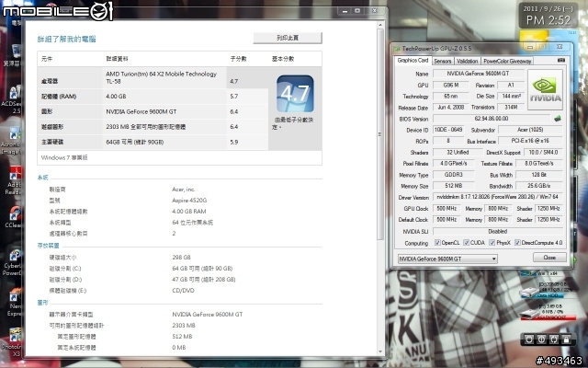
Task: Click the NVIDIA logo in GPU-Z
Action: pyautogui.click(x=545, y=89)
